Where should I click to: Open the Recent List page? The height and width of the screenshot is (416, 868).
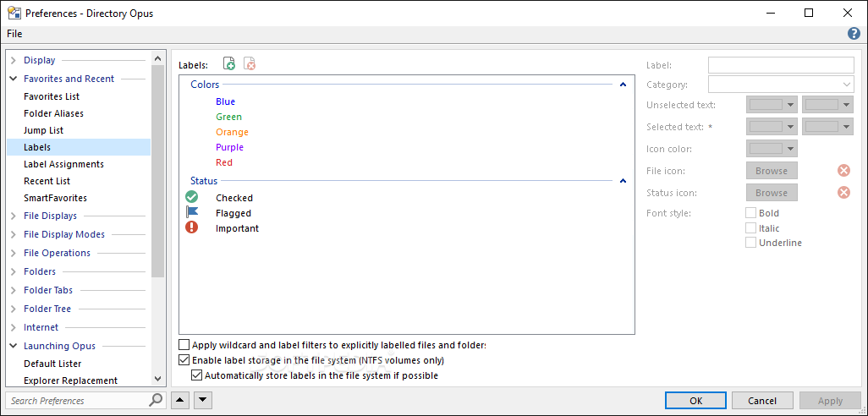coord(47,181)
